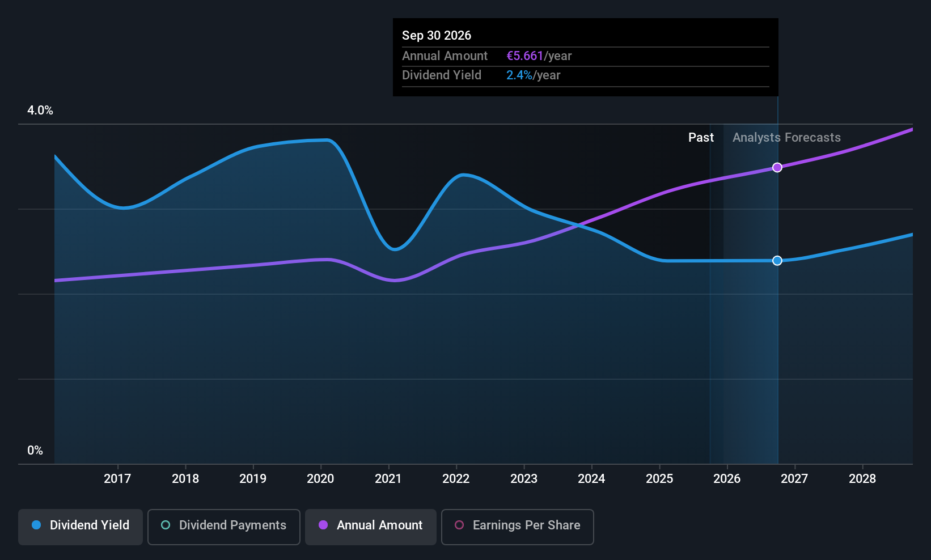Click the 2017 x-axis year label
The height and width of the screenshot is (560, 931).
click(x=117, y=479)
